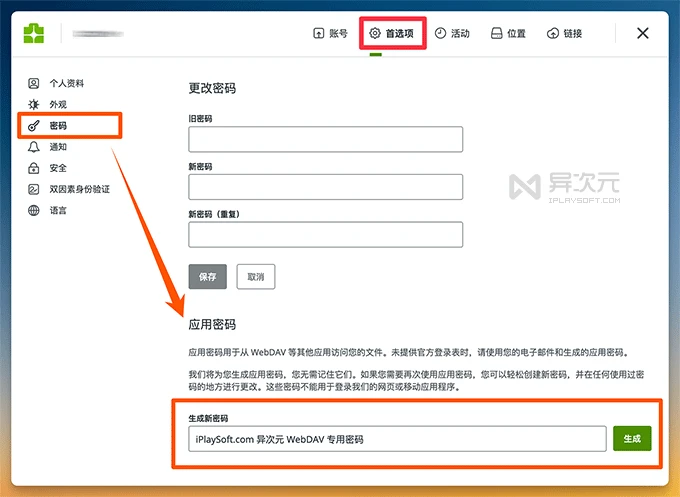
Task: Click the activity clock icon
Action: coord(440,33)
